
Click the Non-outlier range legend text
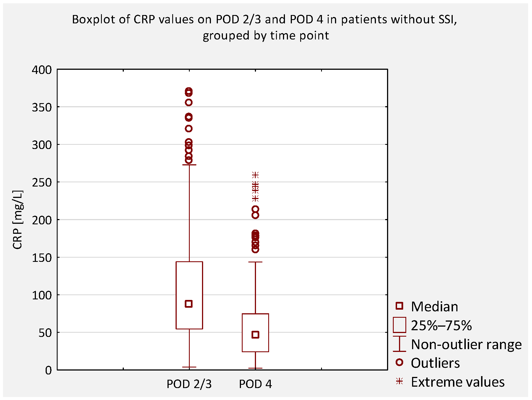[466, 344]
